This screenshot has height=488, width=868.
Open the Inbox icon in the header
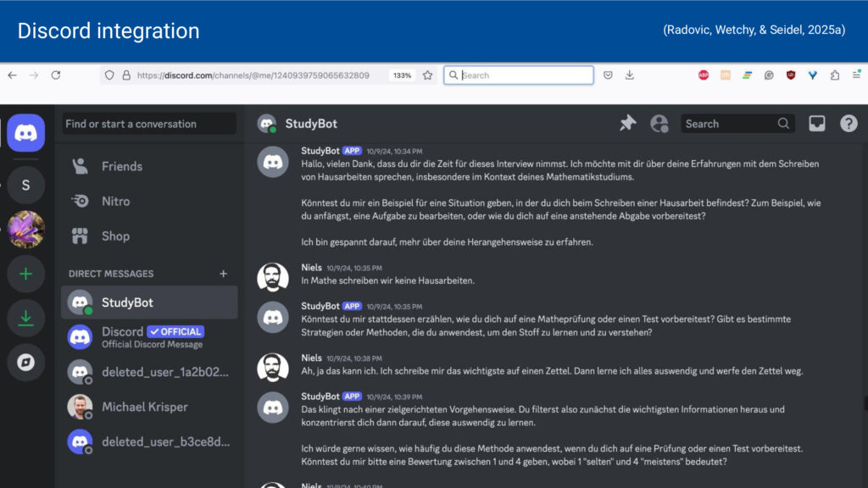tap(816, 124)
